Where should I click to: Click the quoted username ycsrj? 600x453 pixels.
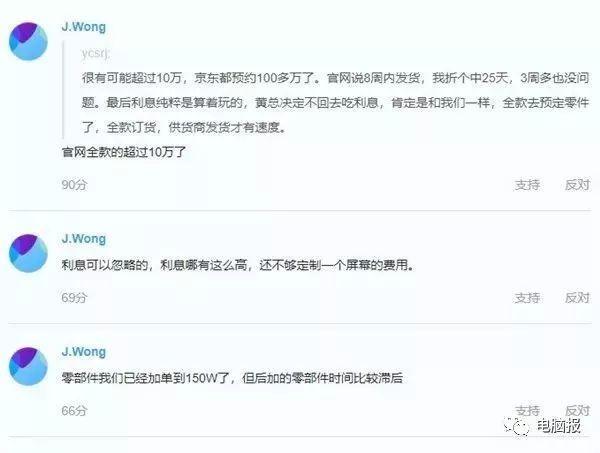click(x=95, y=53)
